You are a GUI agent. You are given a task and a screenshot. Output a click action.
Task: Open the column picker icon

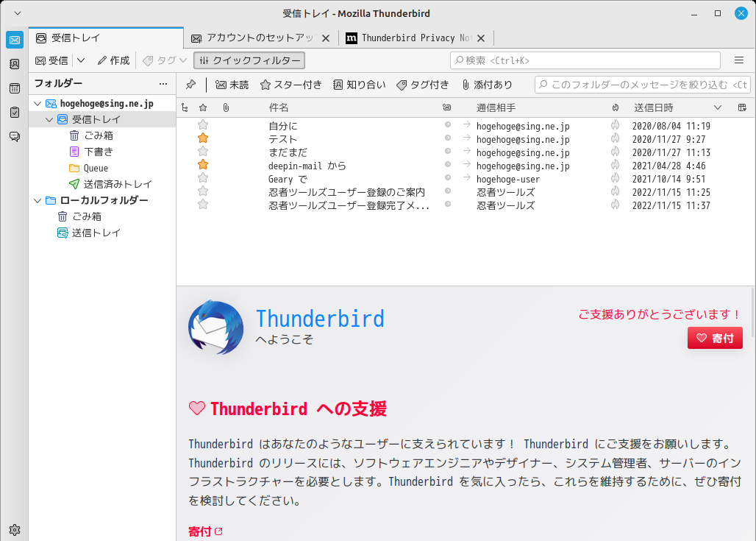pyautogui.click(x=742, y=107)
